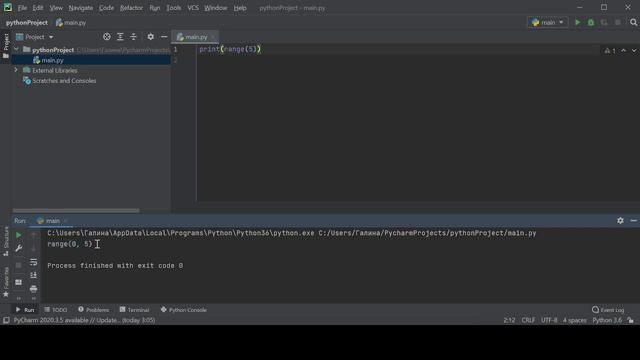Screen dimensions: 640x360
Task: Open the Event Log
Action: [x=608, y=310]
